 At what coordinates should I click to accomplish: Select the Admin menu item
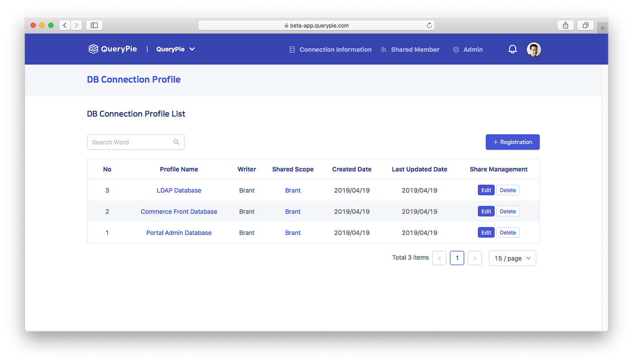pos(472,49)
